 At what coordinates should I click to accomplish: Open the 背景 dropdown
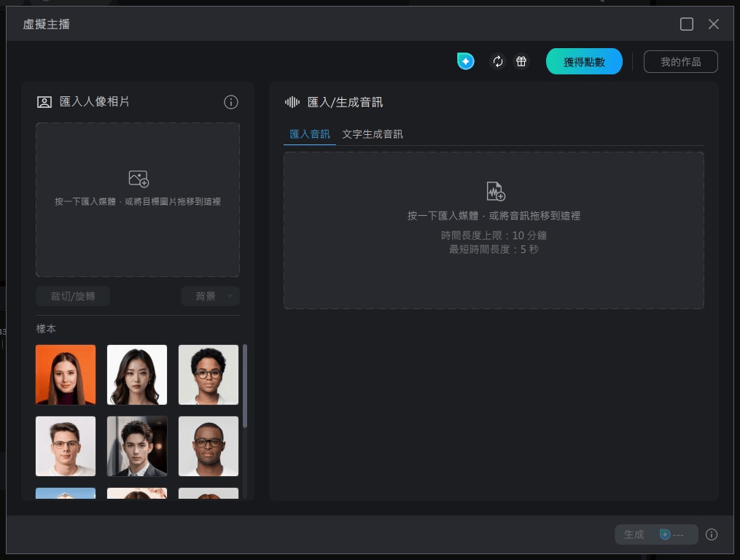pos(209,296)
